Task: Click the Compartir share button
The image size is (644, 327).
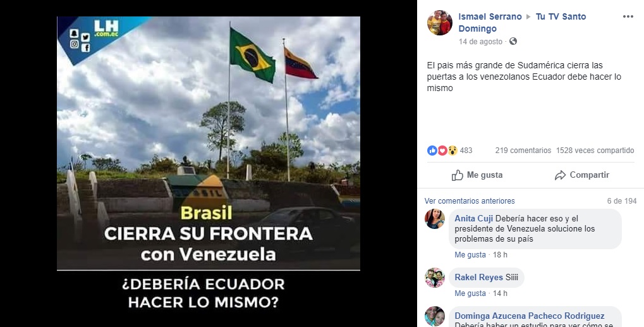Action: [581, 175]
